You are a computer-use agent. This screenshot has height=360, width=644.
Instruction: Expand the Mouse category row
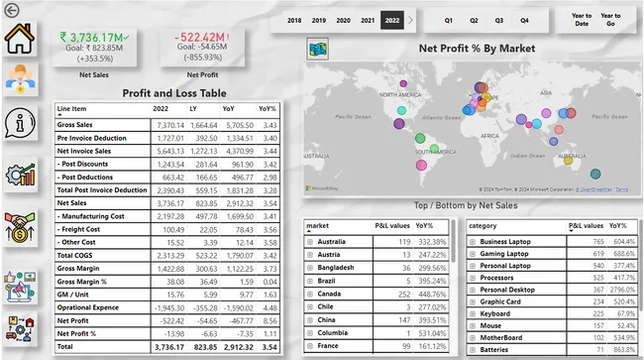pos(473,326)
